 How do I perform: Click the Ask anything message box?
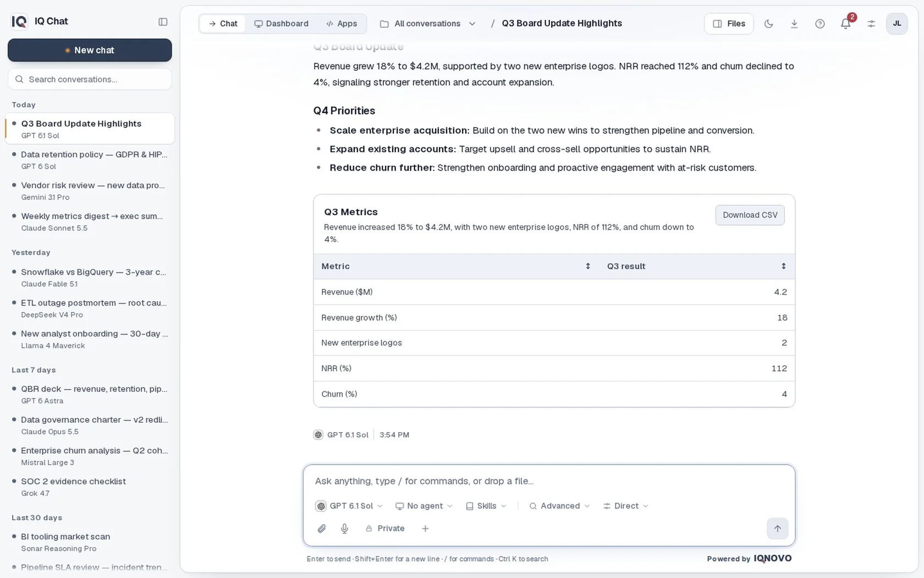(549, 481)
